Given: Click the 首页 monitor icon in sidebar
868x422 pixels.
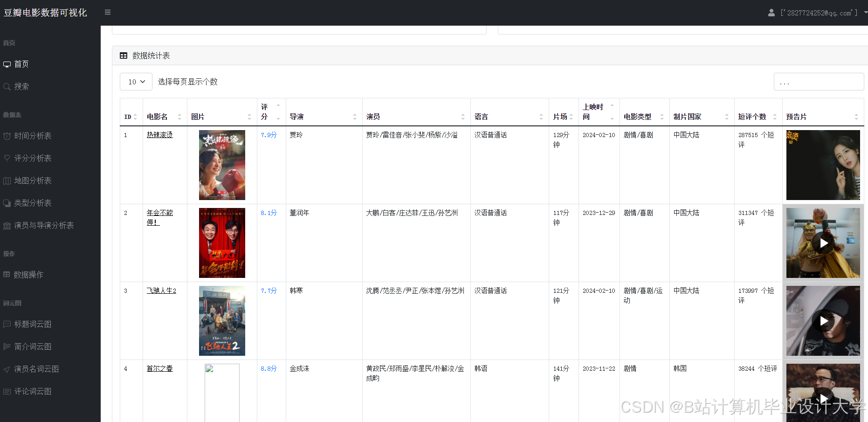Looking at the screenshot, I should [x=7, y=64].
